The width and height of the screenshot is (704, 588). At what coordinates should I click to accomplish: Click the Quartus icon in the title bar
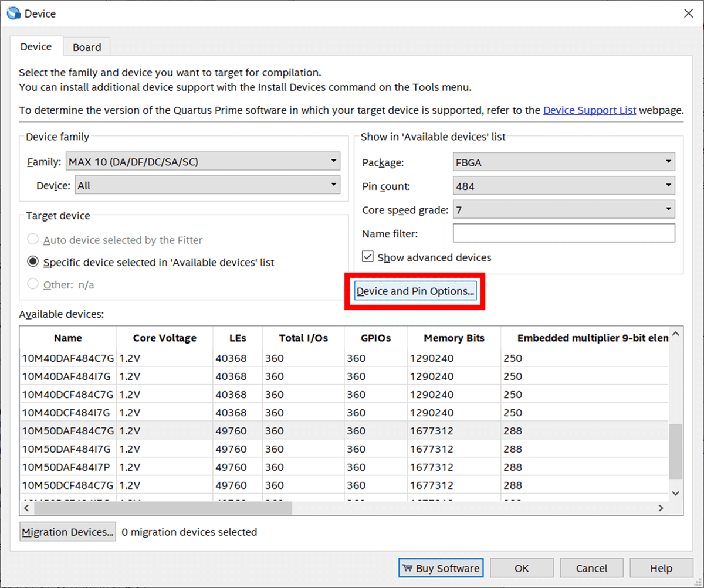point(13,13)
